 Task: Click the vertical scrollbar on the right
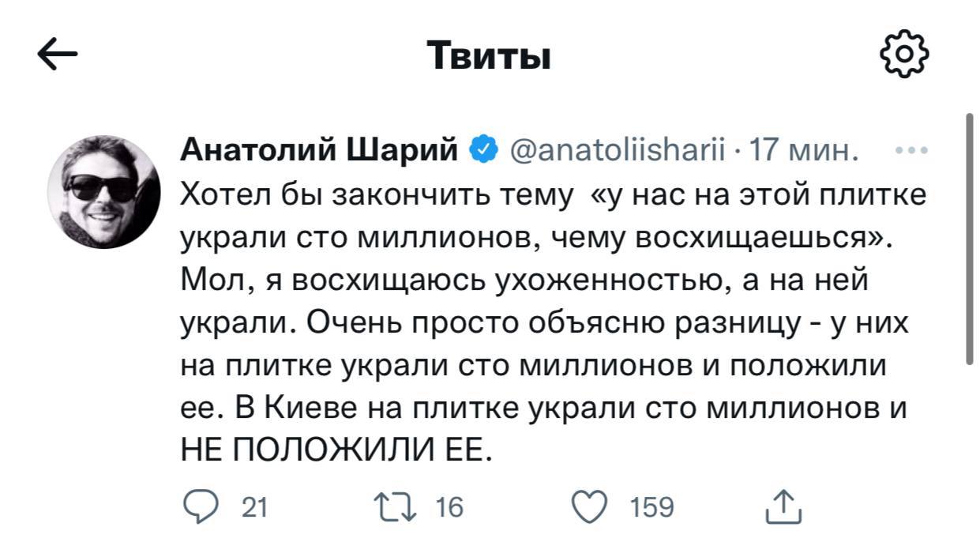click(x=970, y=239)
